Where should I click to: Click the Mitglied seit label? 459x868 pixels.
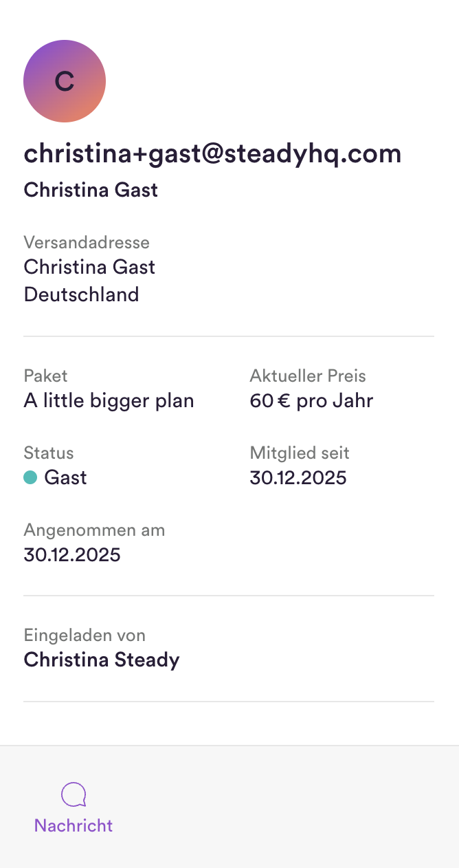pyautogui.click(x=300, y=453)
